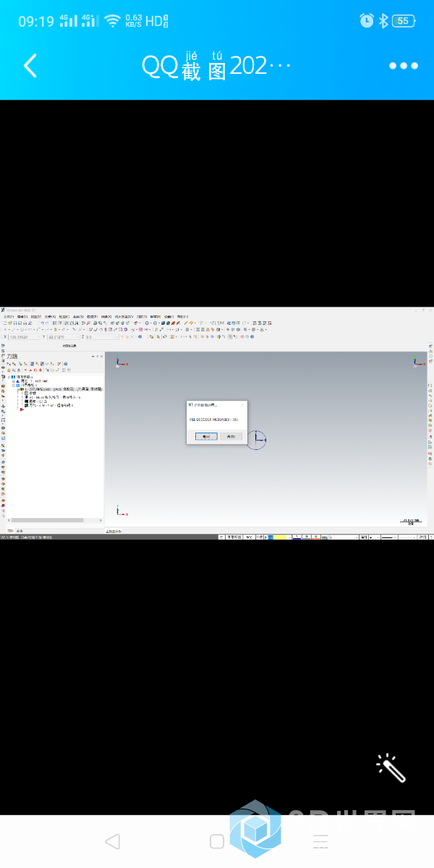Tap the Android back navigation triangle
The height and width of the screenshot is (868, 434).
click(x=112, y=841)
